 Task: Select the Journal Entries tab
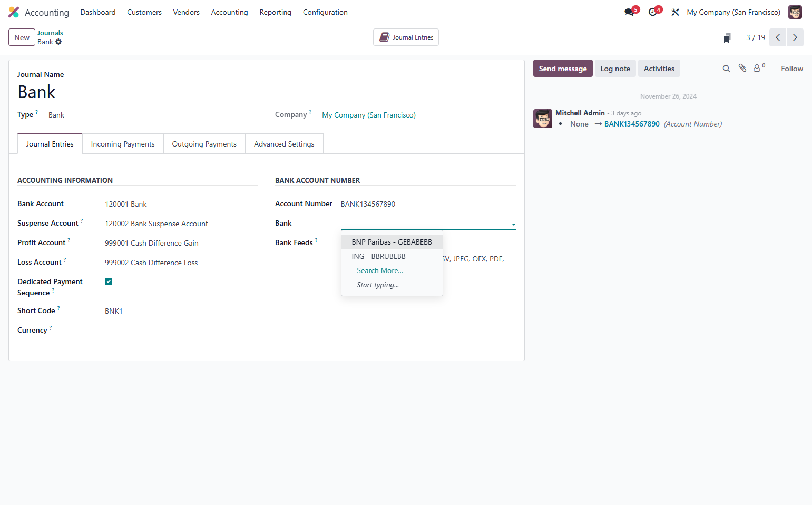click(x=50, y=144)
